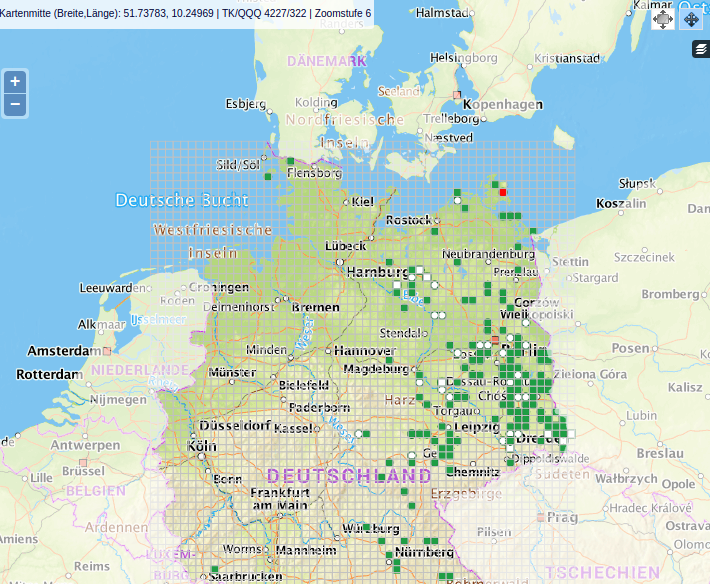This screenshot has height=584, width=719.
Task: Click the Nürnberg city label
Action: point(424,552)
